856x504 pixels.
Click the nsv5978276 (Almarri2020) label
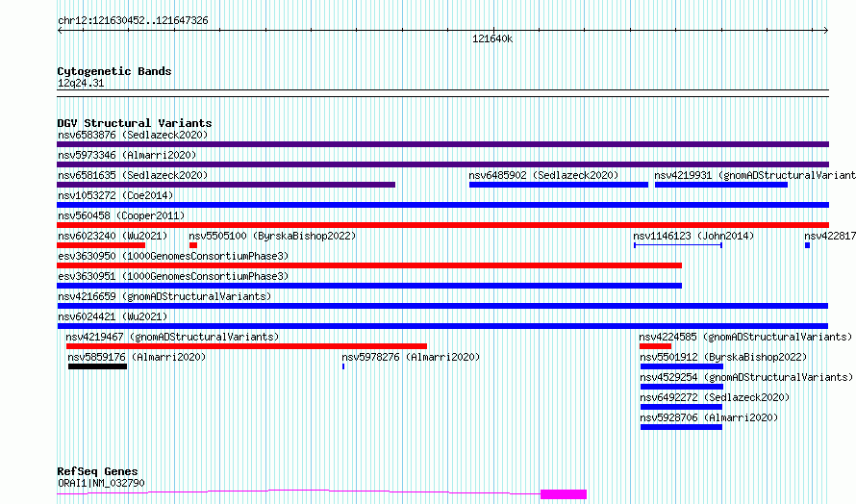(411, 357)
